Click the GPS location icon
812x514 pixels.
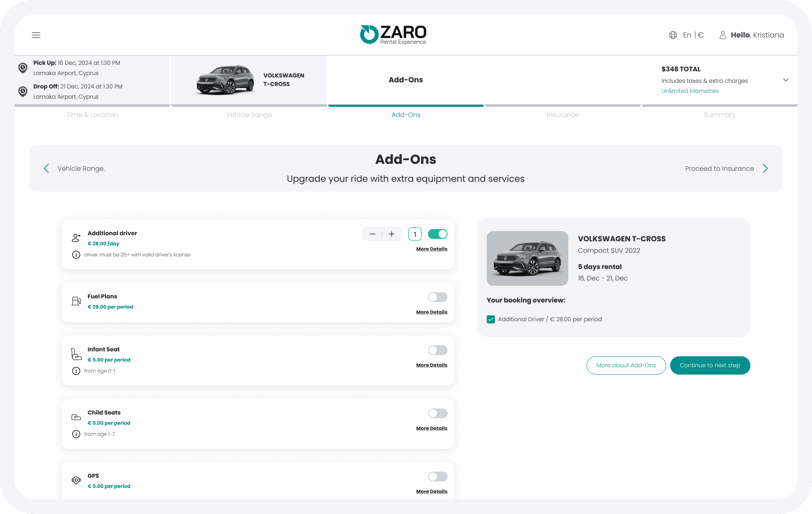(76, 480)
